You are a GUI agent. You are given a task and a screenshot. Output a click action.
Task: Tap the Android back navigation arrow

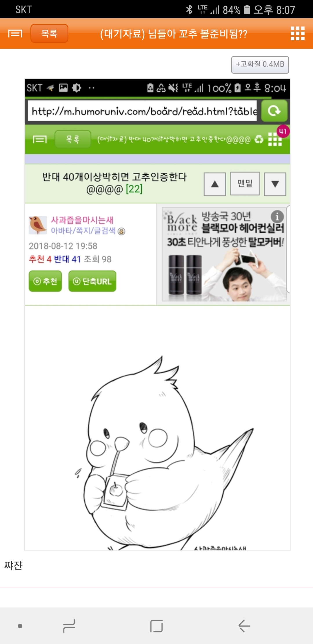pos(244,626)
